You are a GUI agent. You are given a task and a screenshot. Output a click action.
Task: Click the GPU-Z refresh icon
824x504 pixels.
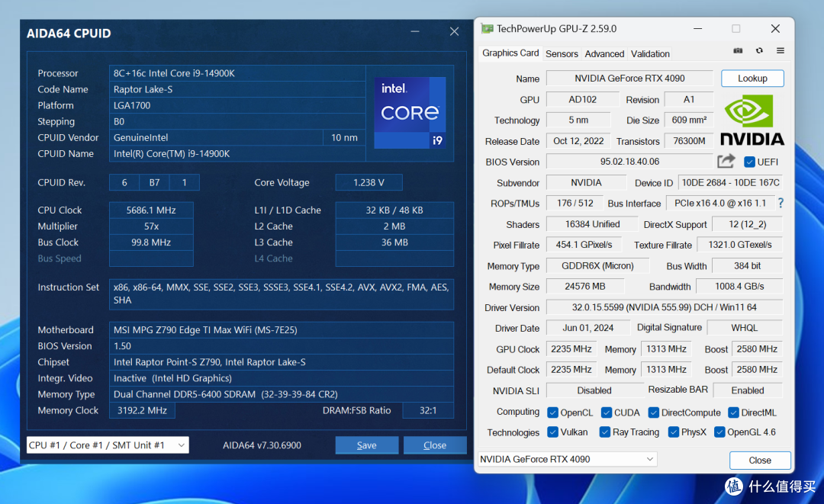759,51
